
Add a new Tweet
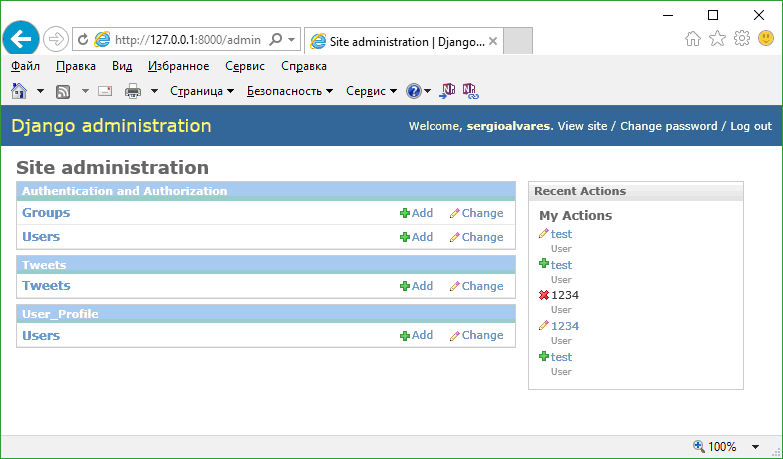416,286
